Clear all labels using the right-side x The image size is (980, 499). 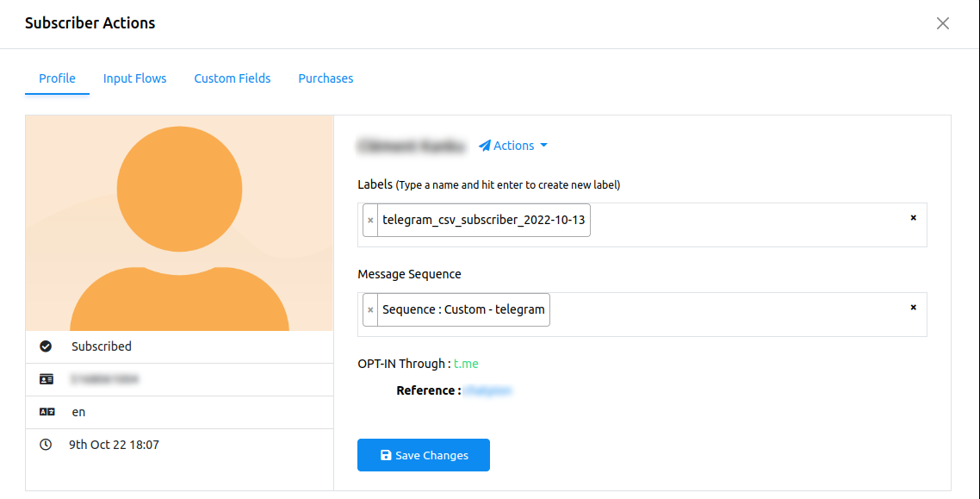tap(913, 218)
